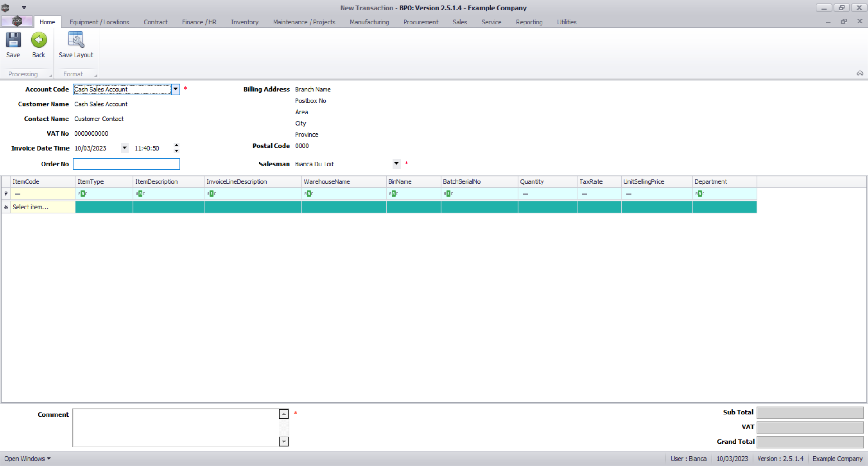Open the Procurement tab

421,22
